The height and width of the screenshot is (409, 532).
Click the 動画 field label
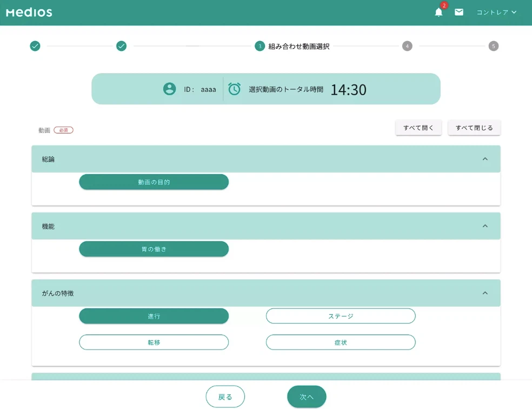44,130
